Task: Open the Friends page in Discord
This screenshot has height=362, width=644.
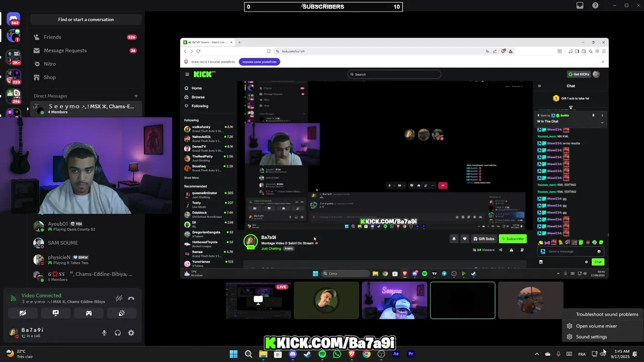Action: [86, 37]
